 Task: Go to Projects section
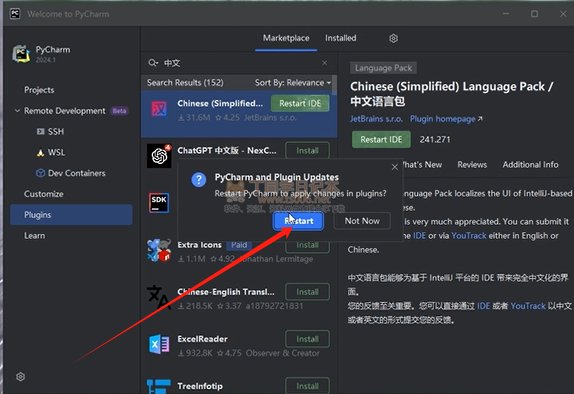click(39, 90)
